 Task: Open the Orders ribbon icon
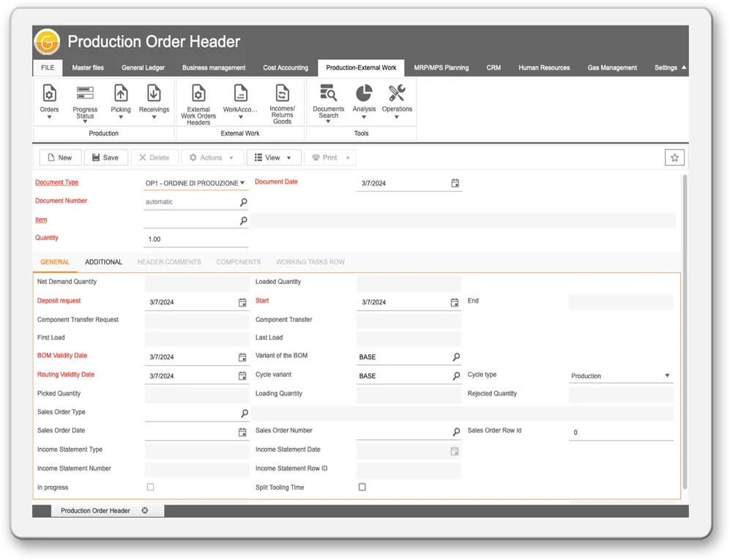[x=49, y=94]
